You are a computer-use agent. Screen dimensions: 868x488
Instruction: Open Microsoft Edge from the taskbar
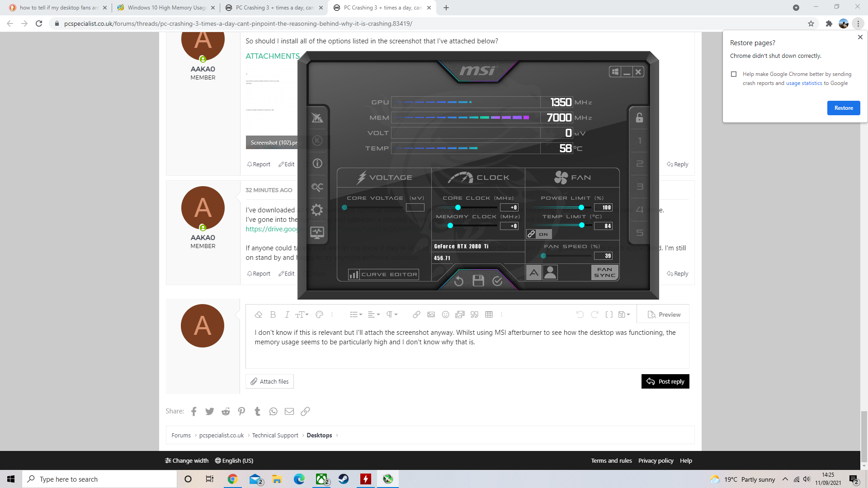tap(299, 479)
